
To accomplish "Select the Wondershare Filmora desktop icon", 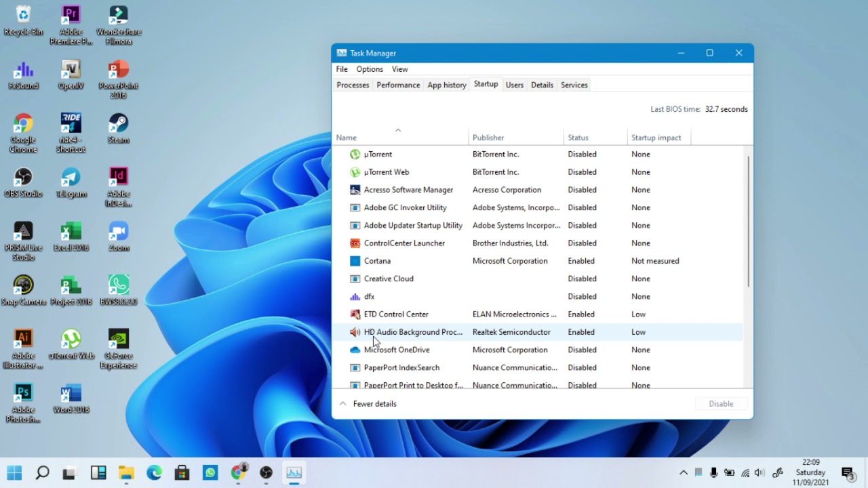I will (119, 25).
